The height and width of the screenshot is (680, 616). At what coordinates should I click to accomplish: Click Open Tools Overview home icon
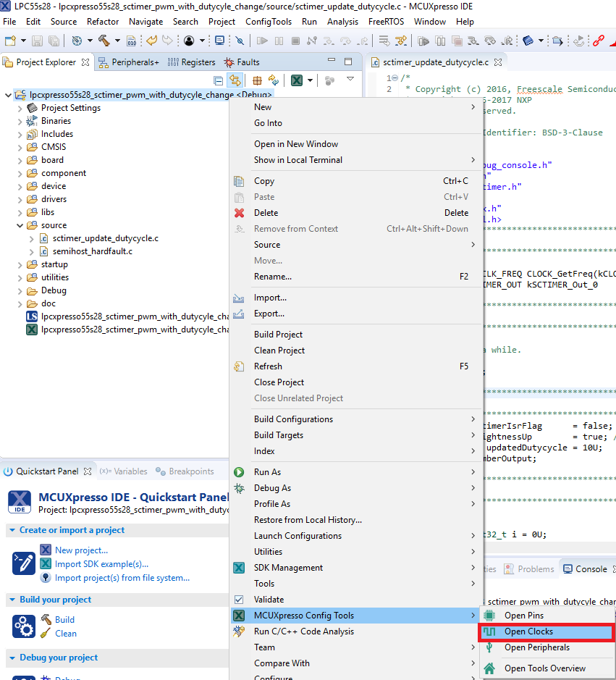[490, 668]
